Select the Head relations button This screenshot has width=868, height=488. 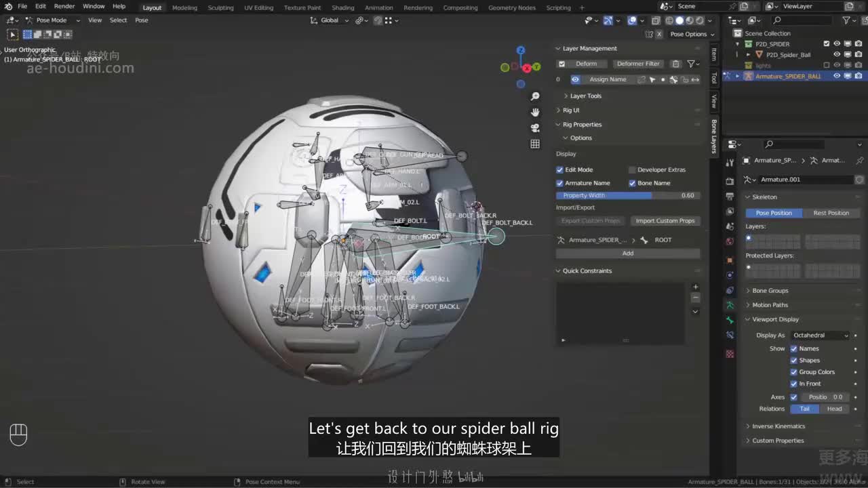click(x=834, y=409)
